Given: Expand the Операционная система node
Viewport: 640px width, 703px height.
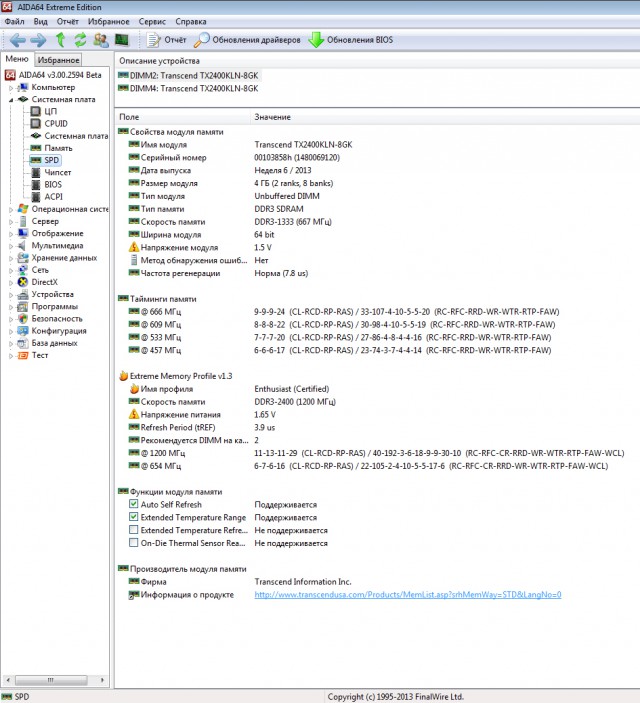Looking at the screenshot, I should pyautogui.click(x=11, y=209).
